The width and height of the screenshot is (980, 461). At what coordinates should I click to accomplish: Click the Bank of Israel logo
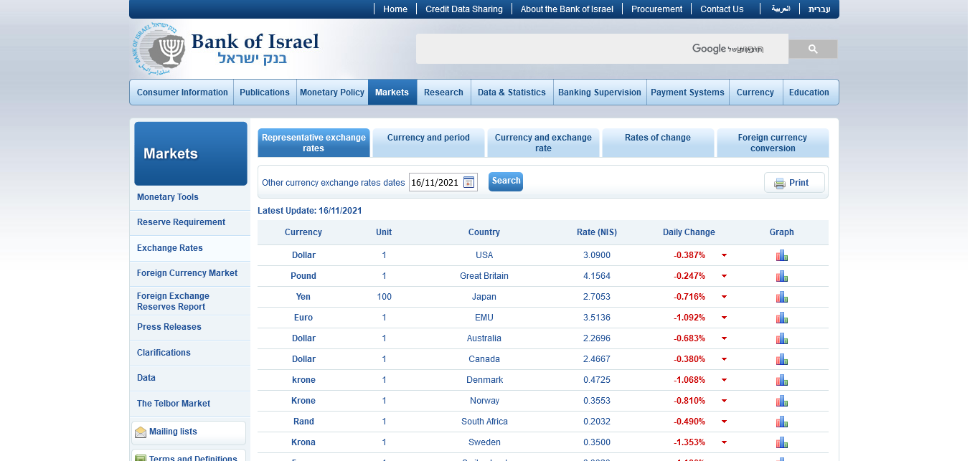click(226, 49)
